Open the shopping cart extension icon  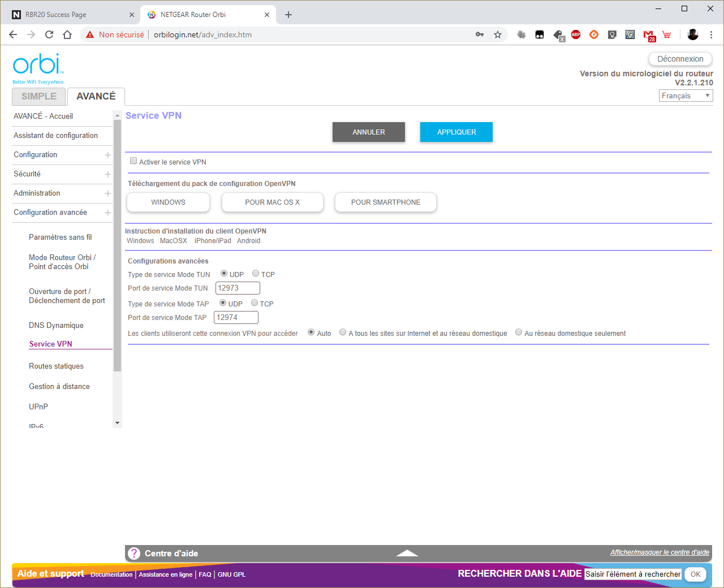tap(667, 34)
